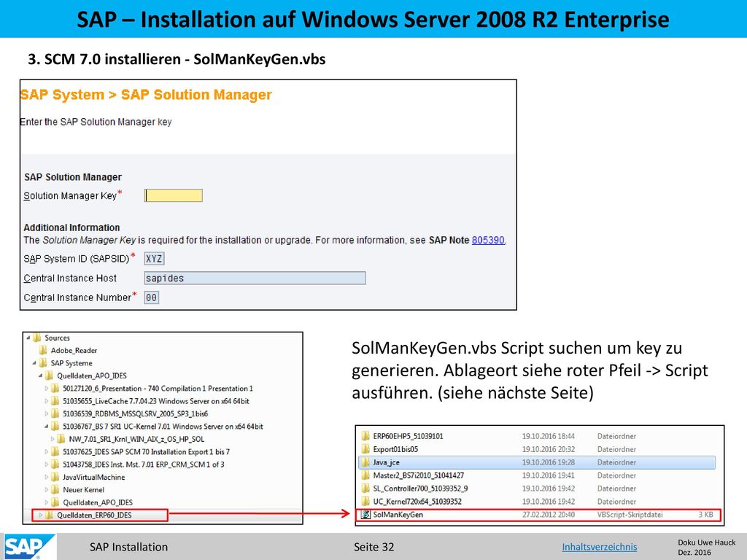This screenshot has width=747, height=560.
Task: Select the SAP Systeme folder icon
Action: pyautogui.click(x=43, y=363)
